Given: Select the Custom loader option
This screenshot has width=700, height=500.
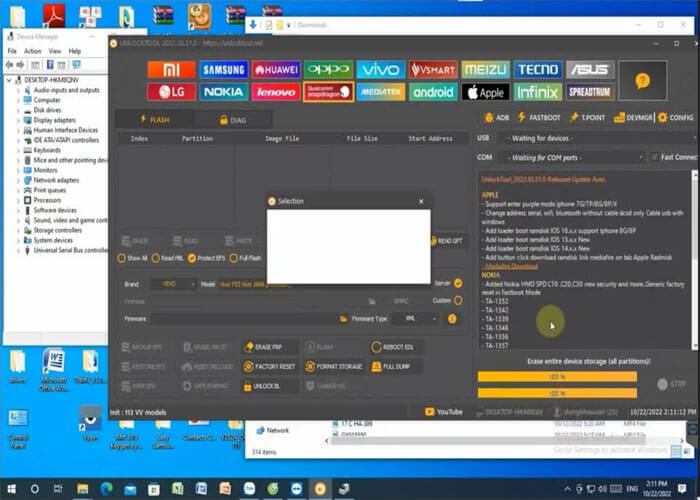Looking at the screenshot, I should [x=458, y=300].
